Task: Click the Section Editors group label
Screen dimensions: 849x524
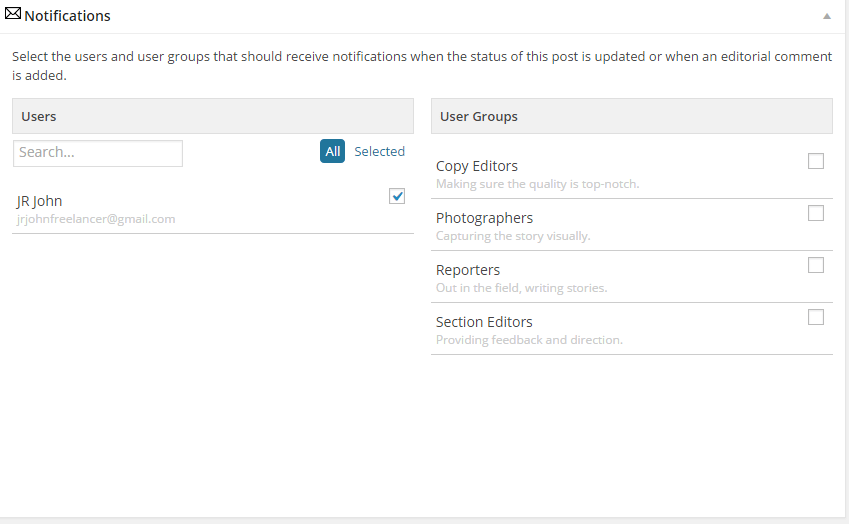Action: click(484, 322)
